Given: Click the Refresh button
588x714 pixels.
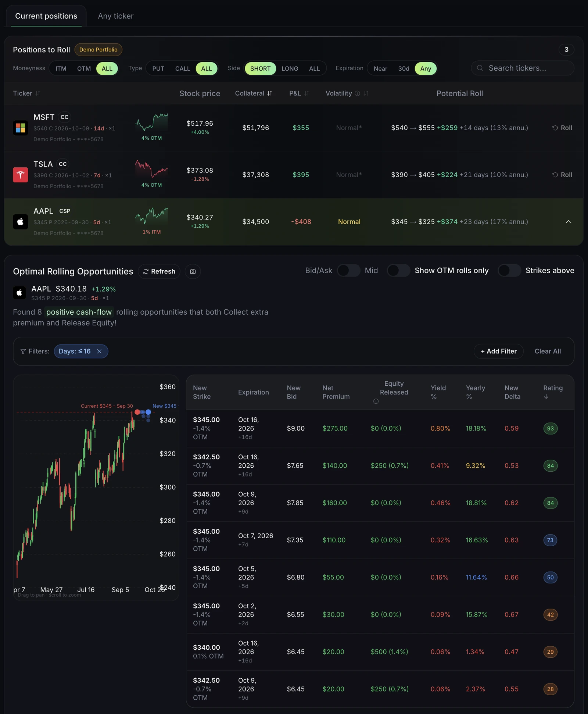Looking at the screenshot, I should (x=159, y=271).
